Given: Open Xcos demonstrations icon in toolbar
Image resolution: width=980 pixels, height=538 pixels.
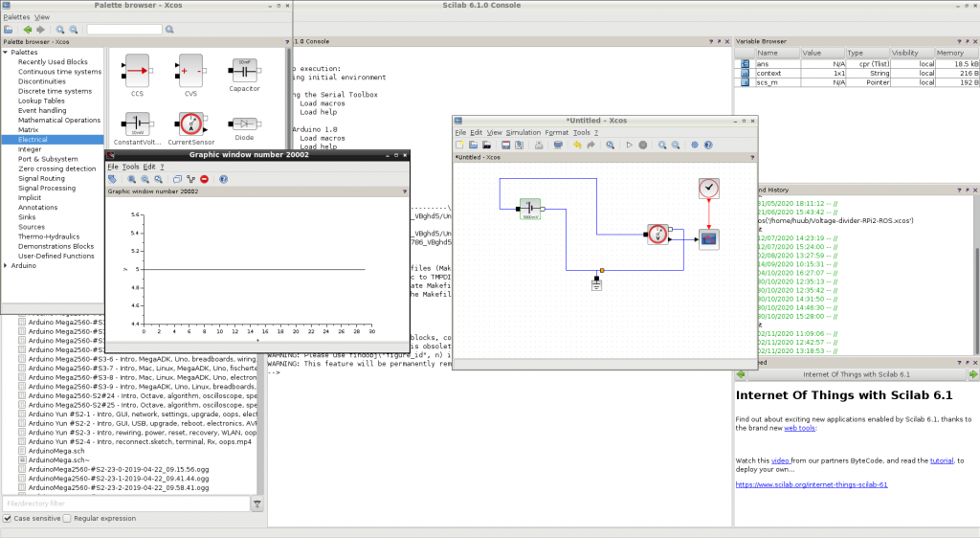Looking at the screenshot, I should coord(695,145).
